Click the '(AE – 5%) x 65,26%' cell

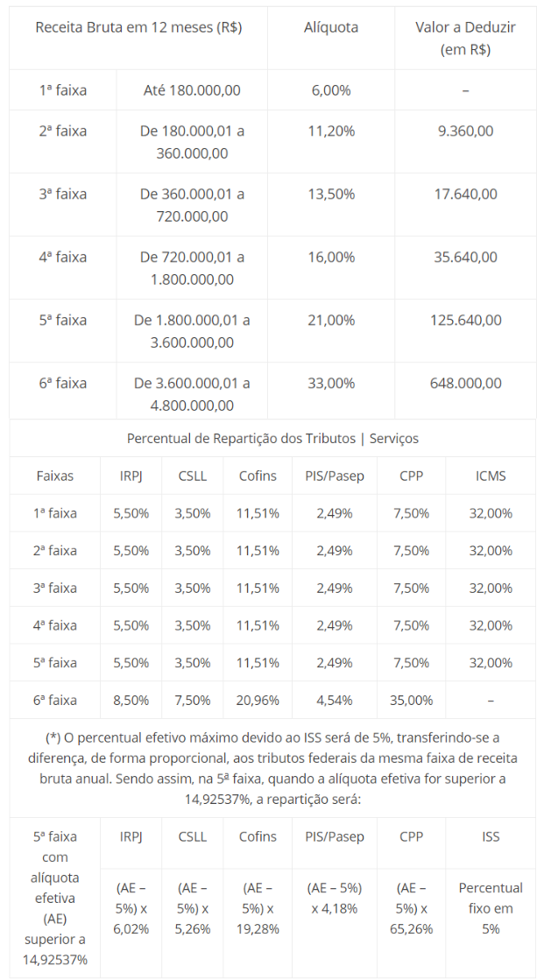[411, 908]
